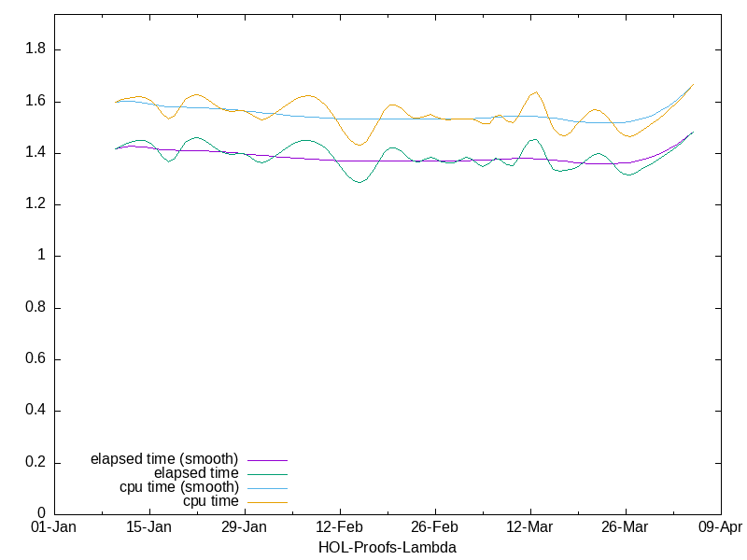Click the 01-Jan date tick label

pos(54,527)
